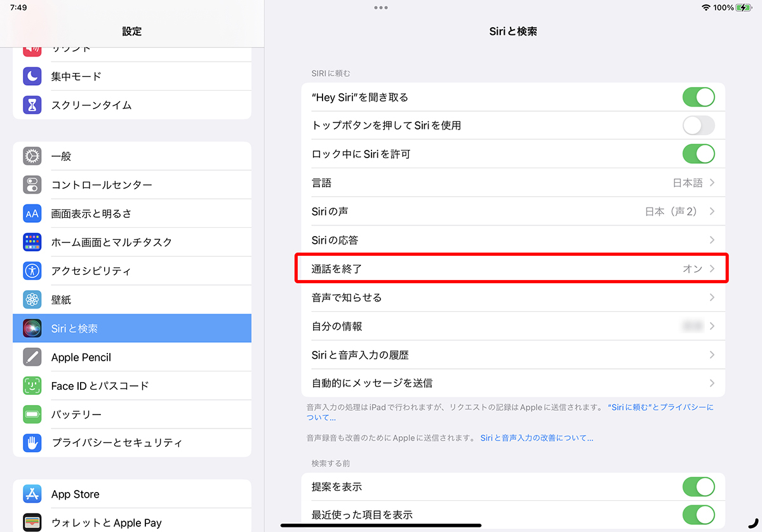
Task: Open Siriと音声入力の履歴 row chevron
Action: 712,355
